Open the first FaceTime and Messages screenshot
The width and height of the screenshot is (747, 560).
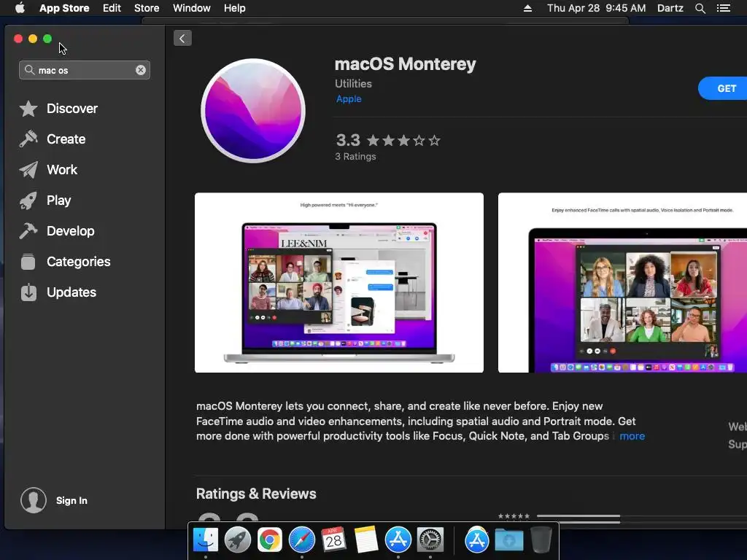click(339, 282)
